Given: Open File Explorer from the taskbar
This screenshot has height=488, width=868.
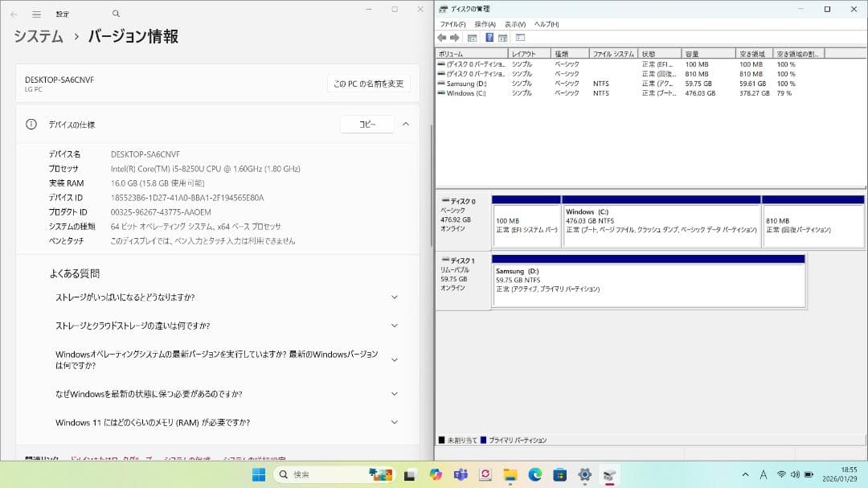Looking at the screenshot, I should pos(511,474).
